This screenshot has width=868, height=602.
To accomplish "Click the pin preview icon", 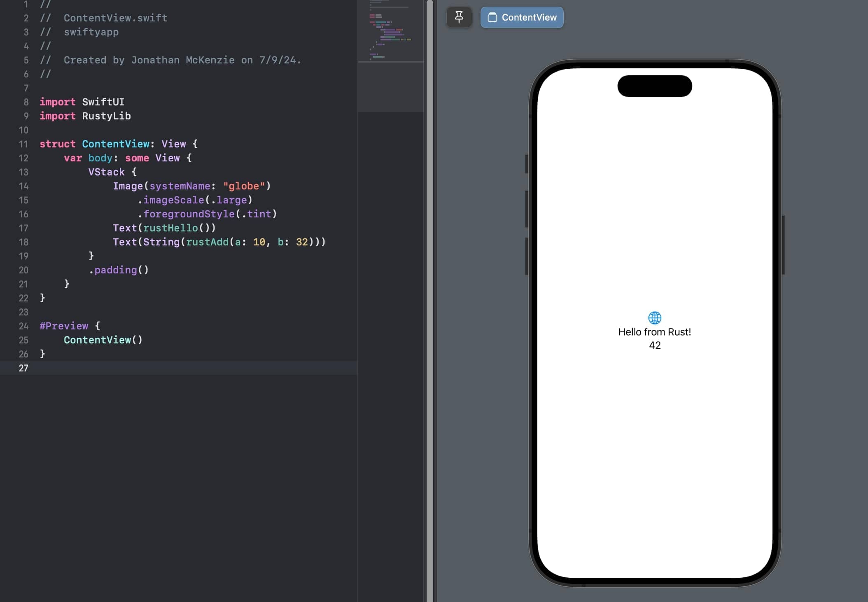I will pos(459,17).
